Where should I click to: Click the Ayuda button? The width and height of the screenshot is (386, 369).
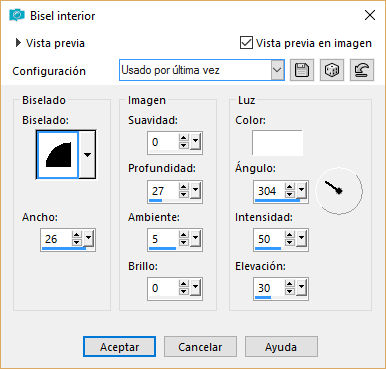click(281, 347)
